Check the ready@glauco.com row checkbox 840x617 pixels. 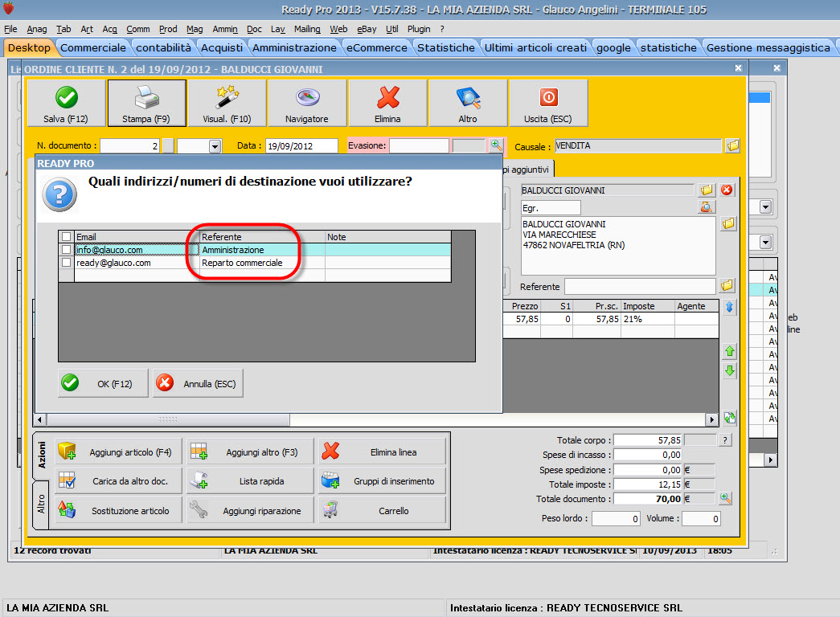coord(67,263)
